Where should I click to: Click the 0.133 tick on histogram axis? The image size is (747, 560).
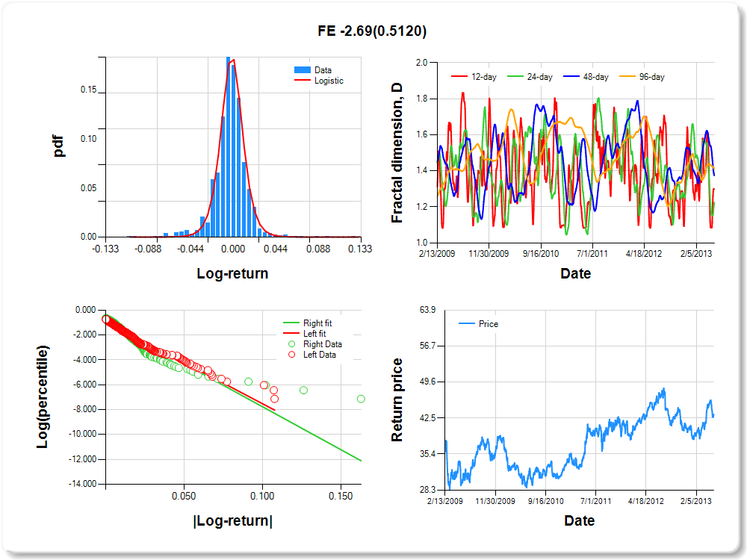point(360,249)
